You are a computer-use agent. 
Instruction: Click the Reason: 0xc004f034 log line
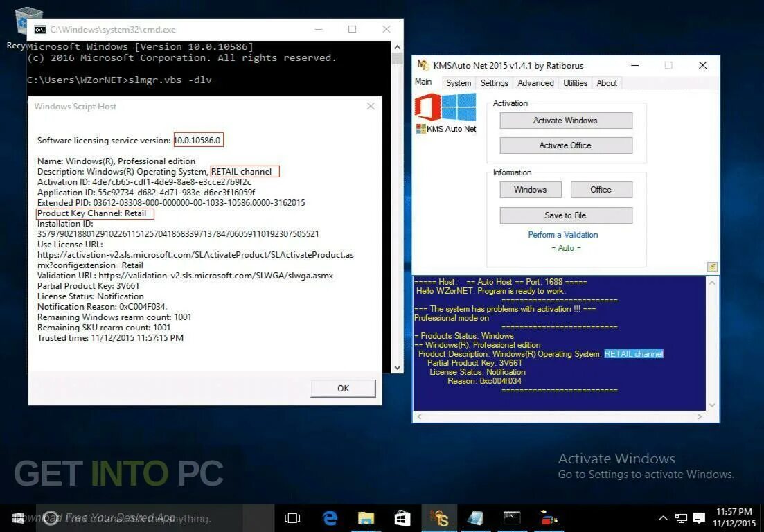coord(484,380)
